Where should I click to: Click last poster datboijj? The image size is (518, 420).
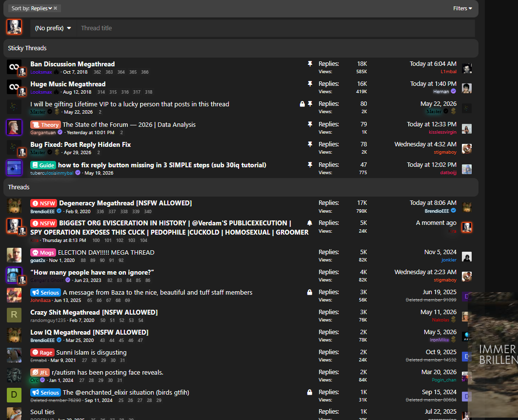coord(448,173)
